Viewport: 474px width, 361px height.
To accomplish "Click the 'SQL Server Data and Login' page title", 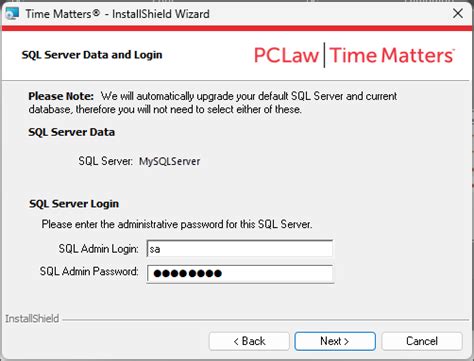I will (x=92, y=55).
